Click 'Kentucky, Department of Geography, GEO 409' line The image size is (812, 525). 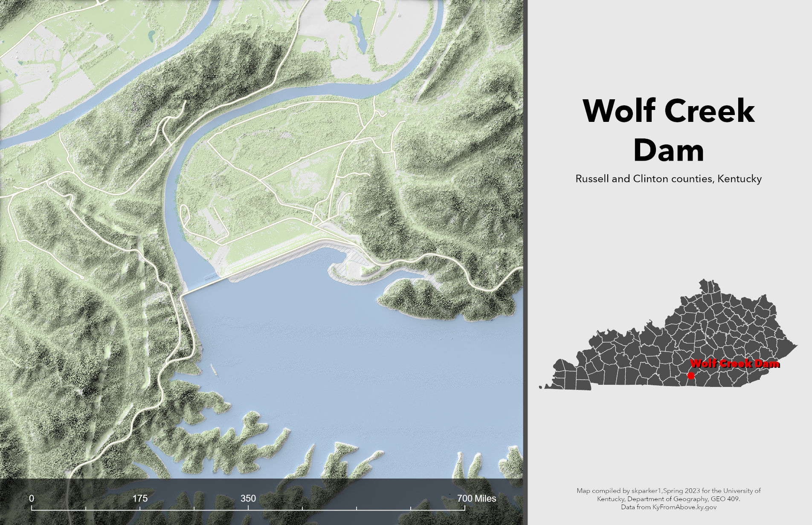pyautogui.click(x=669, y=499)
